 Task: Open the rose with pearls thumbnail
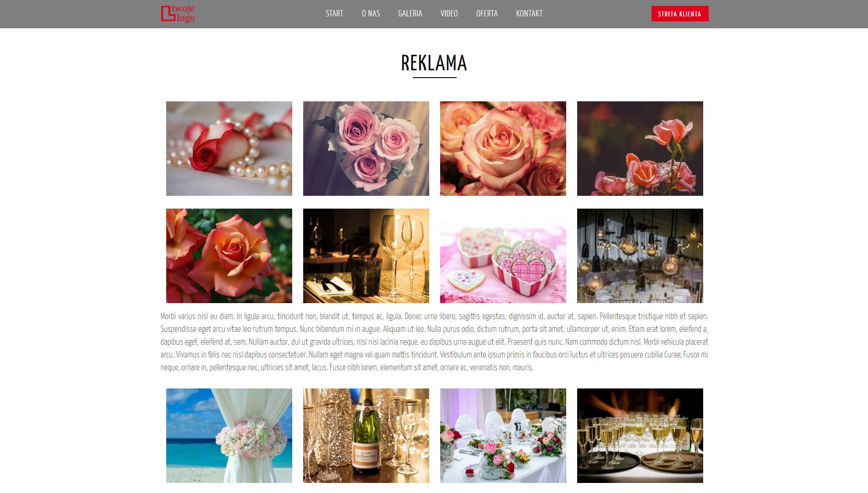tap(229, 148)
